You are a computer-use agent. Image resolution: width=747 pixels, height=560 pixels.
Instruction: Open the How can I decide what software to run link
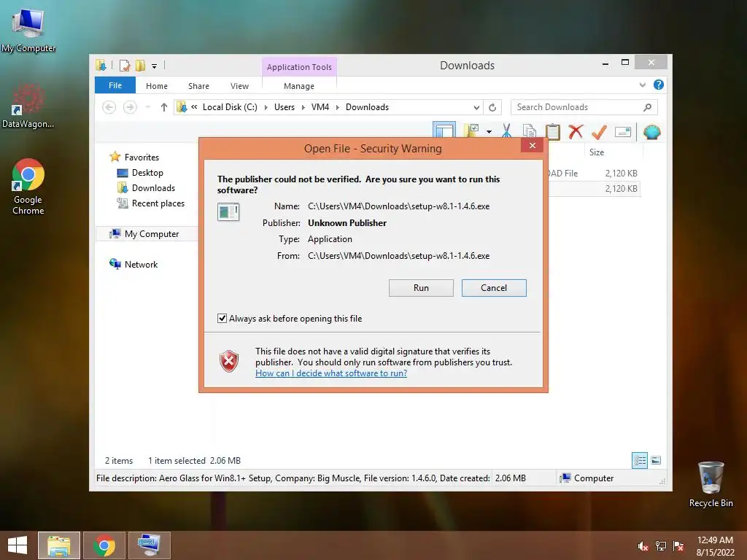[x=331, y=373]
